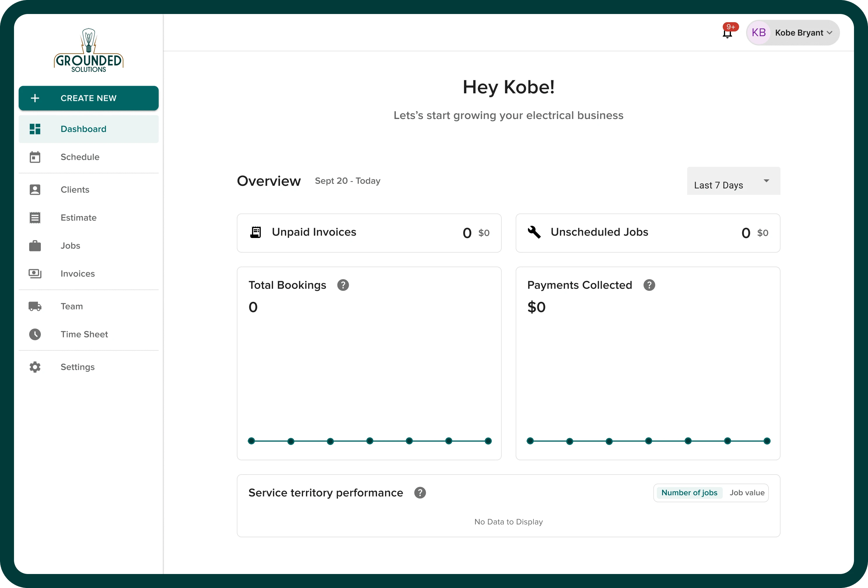The width and height of the screenshot is (868, 588).
Task: Go to Invoices
Action: click(x=88, y=274)
